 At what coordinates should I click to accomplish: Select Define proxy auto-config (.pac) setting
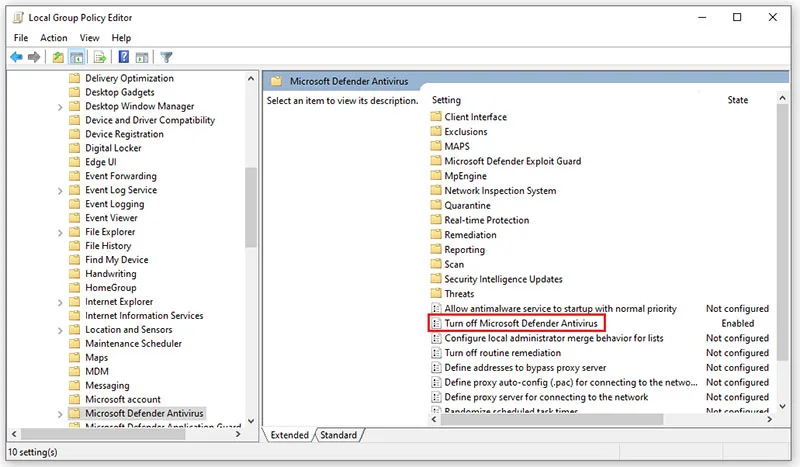coord(570,382)
